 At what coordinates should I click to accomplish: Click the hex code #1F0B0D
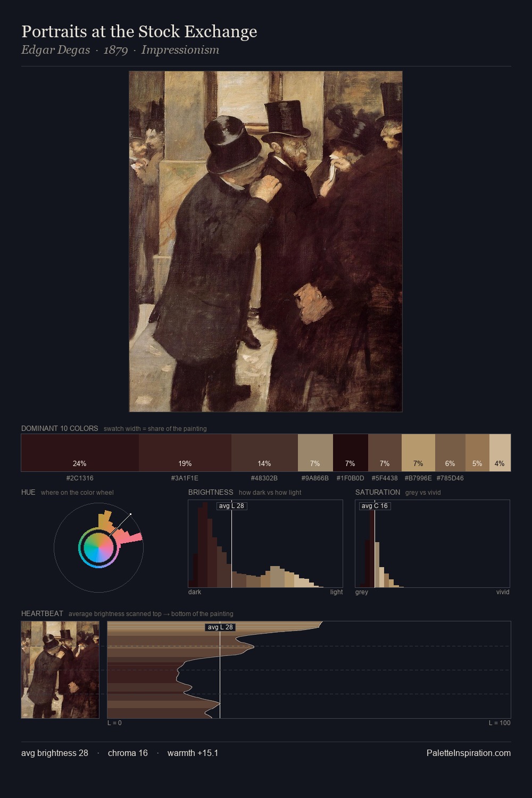tap(350, 478)
